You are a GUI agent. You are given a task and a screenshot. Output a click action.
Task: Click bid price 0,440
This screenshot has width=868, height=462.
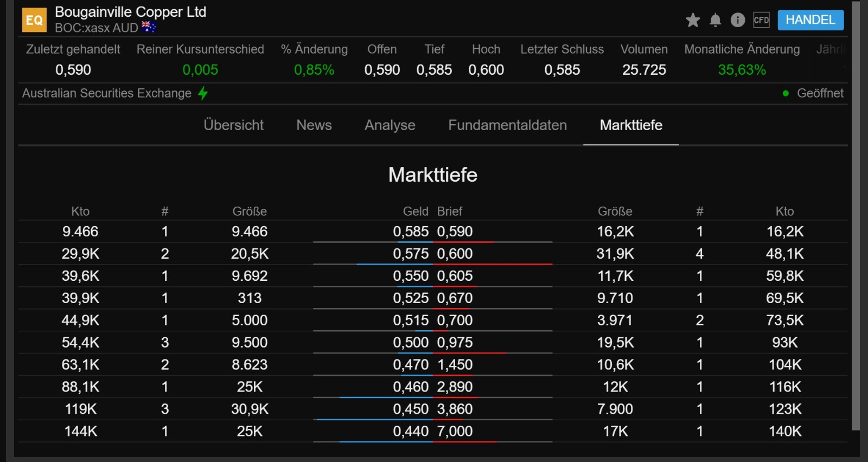(x=411, y=432)
